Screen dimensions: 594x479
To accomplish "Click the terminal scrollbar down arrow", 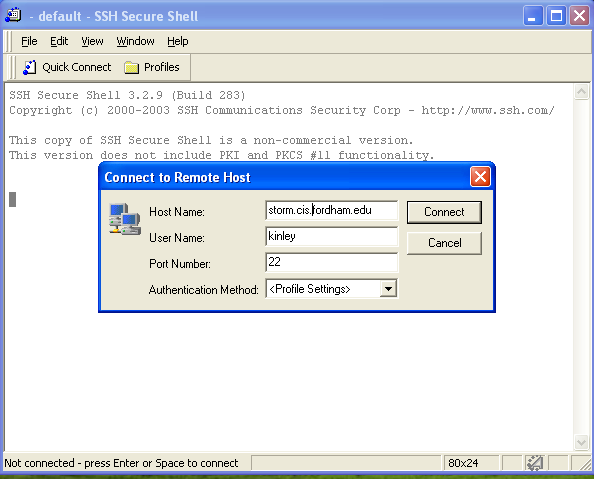I will click(x=581, y=442).
